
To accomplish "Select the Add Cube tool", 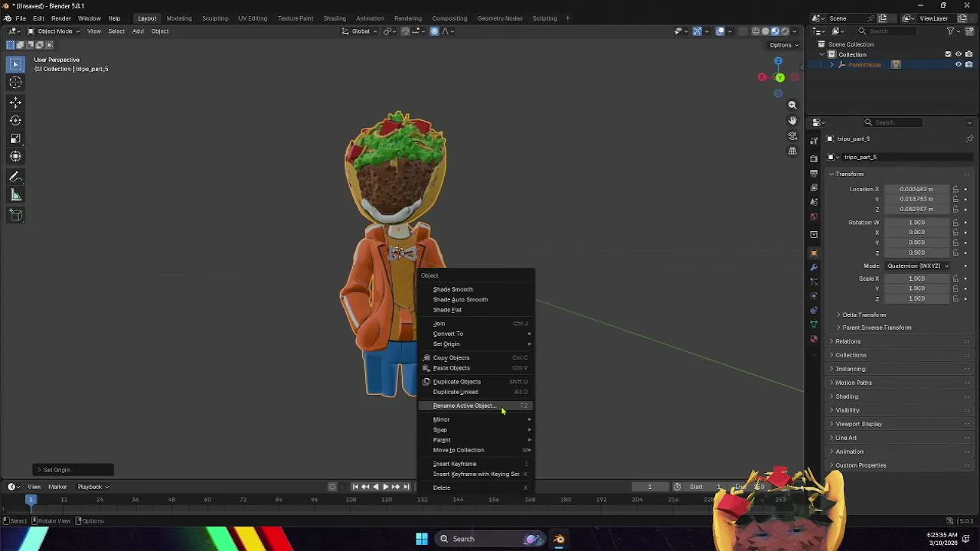I will (15, 216).
